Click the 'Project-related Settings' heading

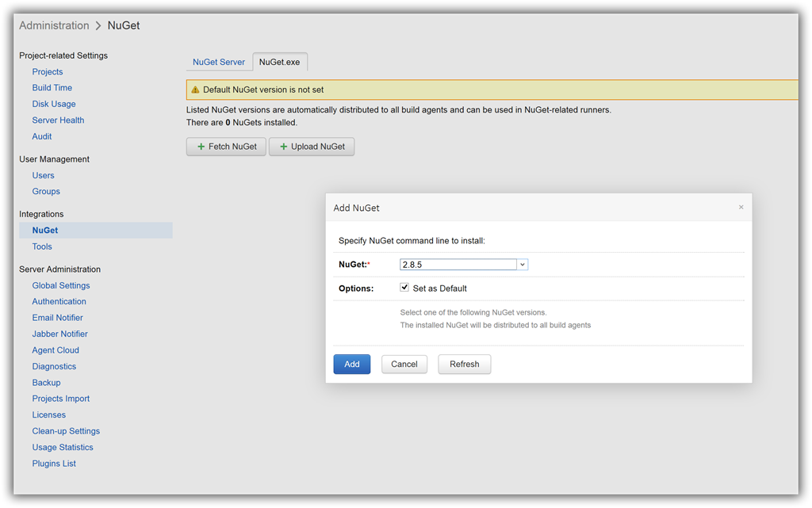(x=63, y=55)
